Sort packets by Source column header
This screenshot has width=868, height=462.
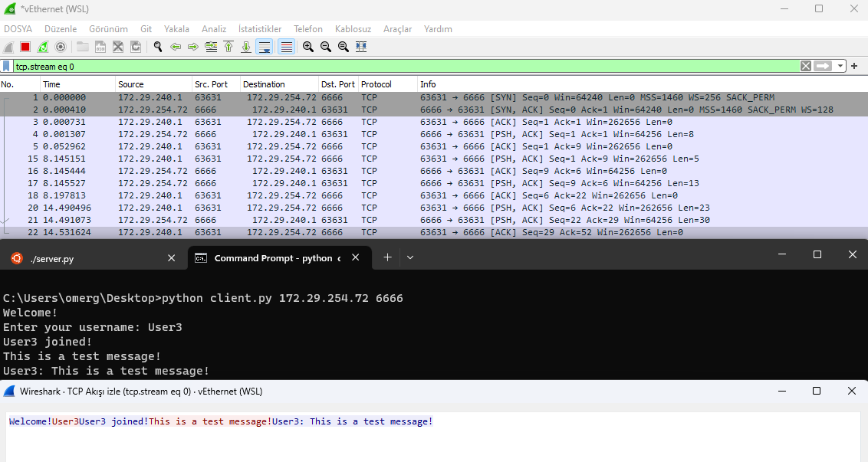153,84
